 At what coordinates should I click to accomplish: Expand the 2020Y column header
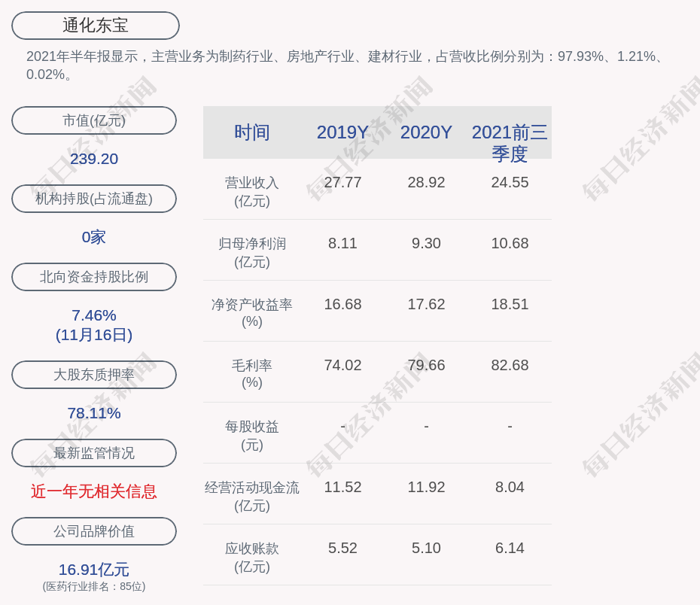pos(426,132)
